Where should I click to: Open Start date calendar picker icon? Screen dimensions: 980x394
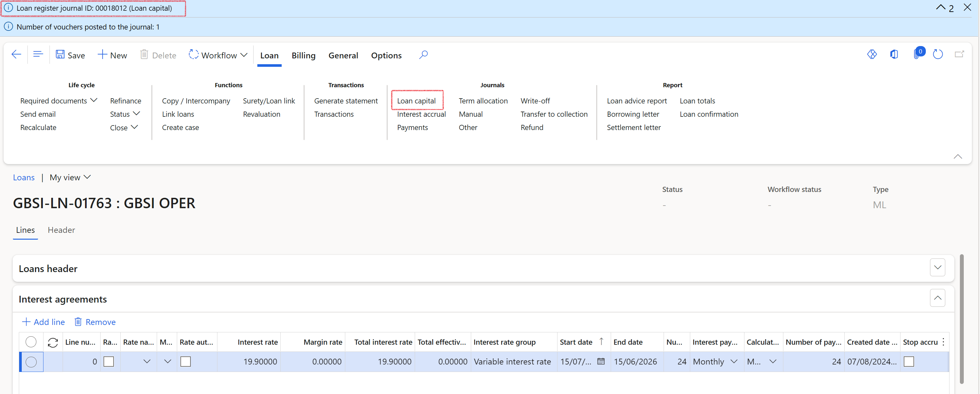pyautogui.click(x=601, y=361)
